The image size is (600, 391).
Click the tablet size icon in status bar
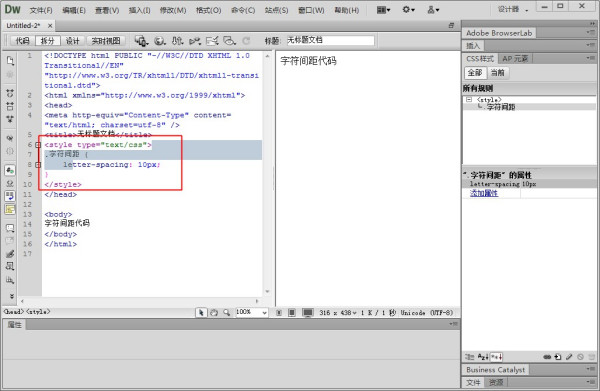[x=292, y=313]
